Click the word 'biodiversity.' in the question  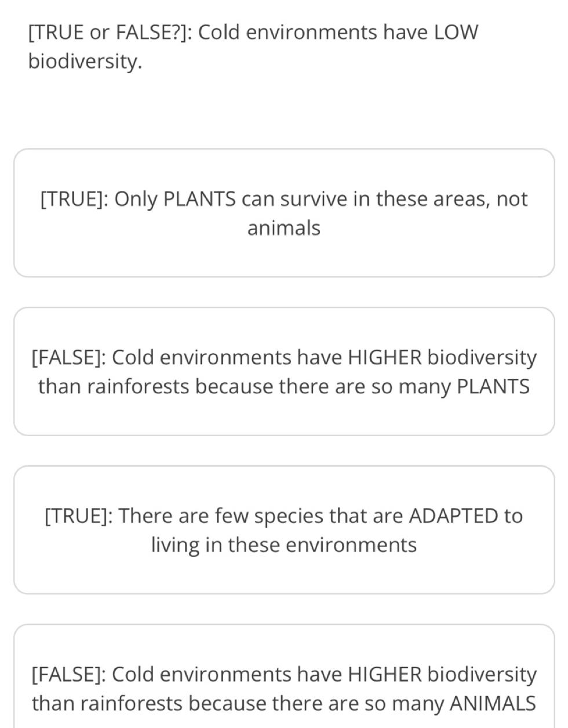pos(85,61)
